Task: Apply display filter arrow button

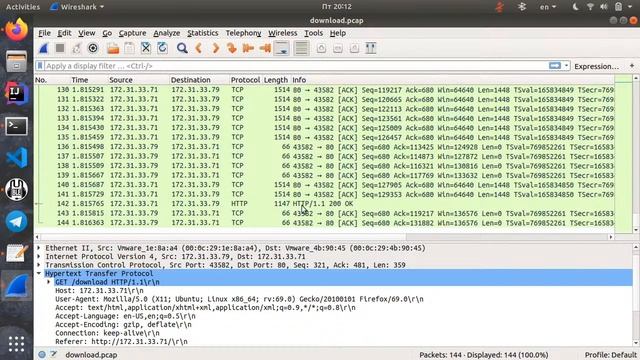Action: coord(555,66)
